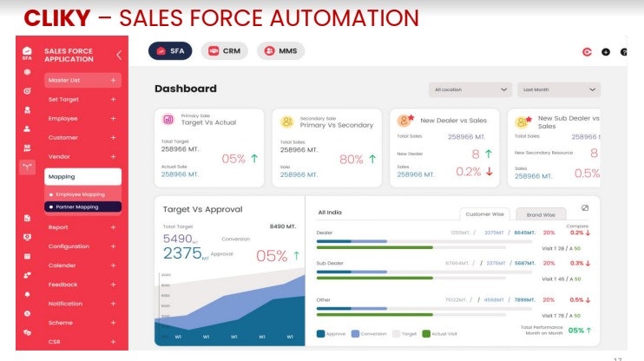Expand the Scheme menu plus
This screenshot has height=361, width=644.
coord(113,323)
